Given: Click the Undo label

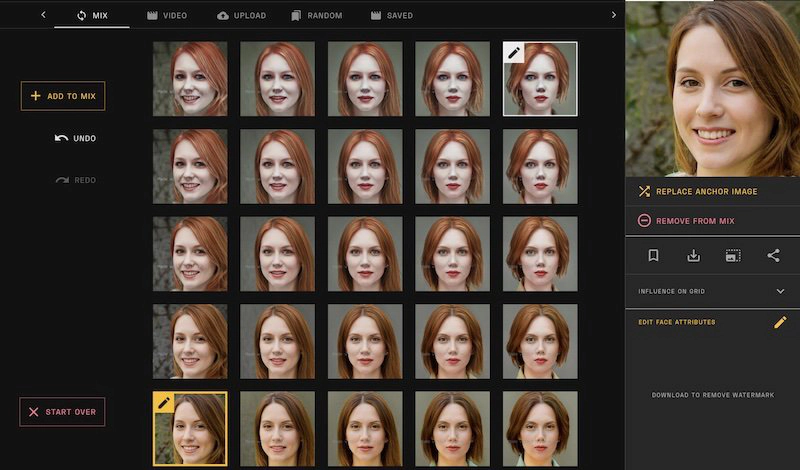Looking at the screenshot, I should pos(85,138).
